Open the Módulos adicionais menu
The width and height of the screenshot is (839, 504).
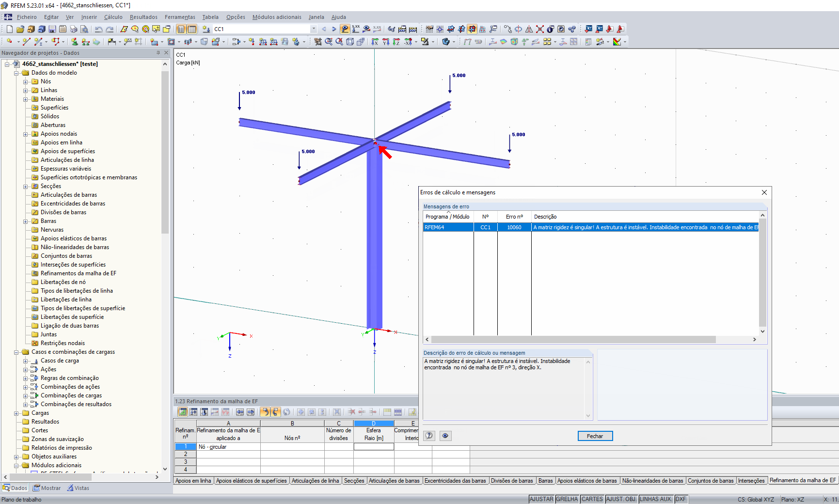coord(277,17)
